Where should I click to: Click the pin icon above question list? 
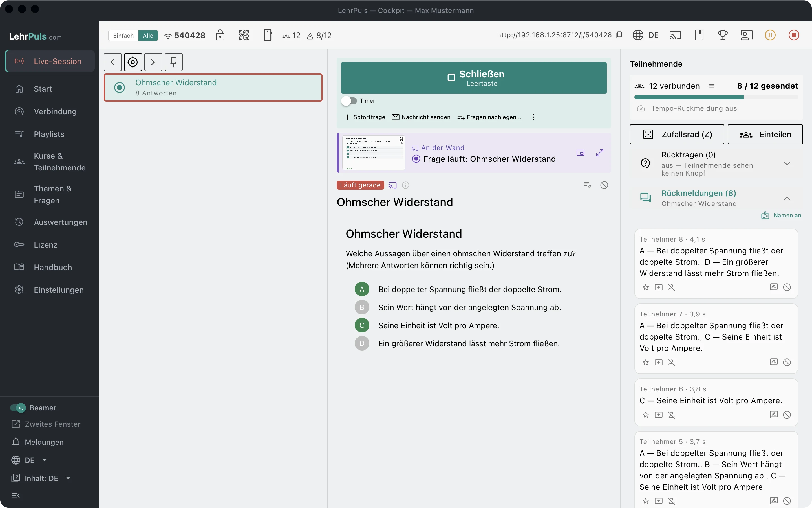click(173, 62)
